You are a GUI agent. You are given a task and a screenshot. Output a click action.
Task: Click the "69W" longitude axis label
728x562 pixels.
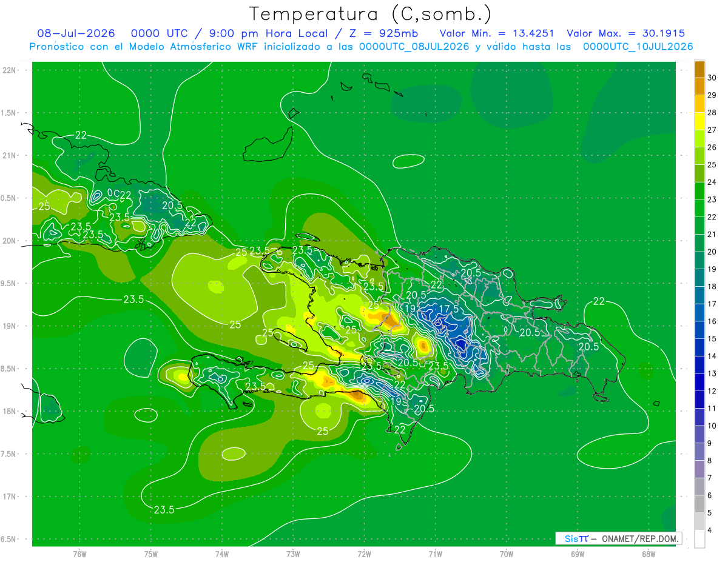[x=578, y=554]
